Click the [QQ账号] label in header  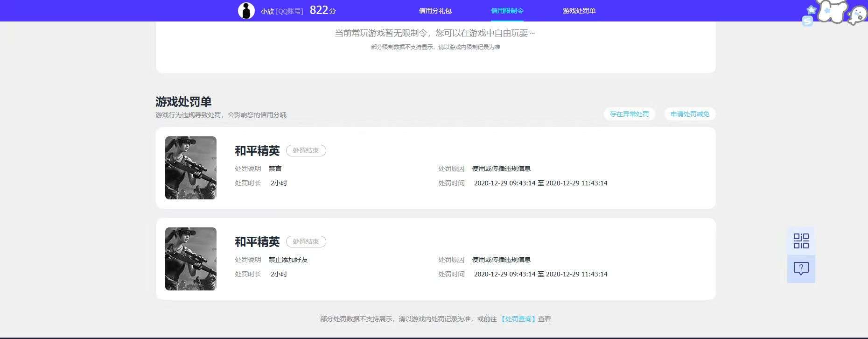[289, 11]
